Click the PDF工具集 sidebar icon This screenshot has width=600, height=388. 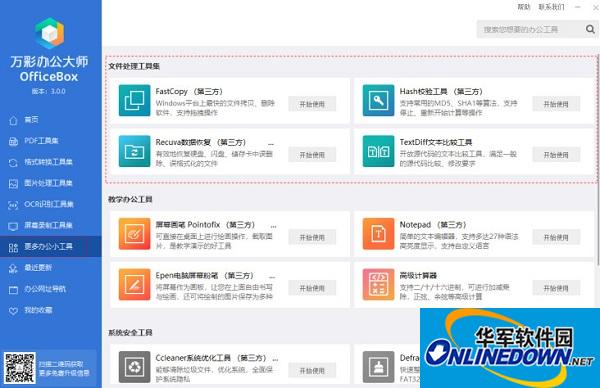pyautogui.click(x=13, y=142)
